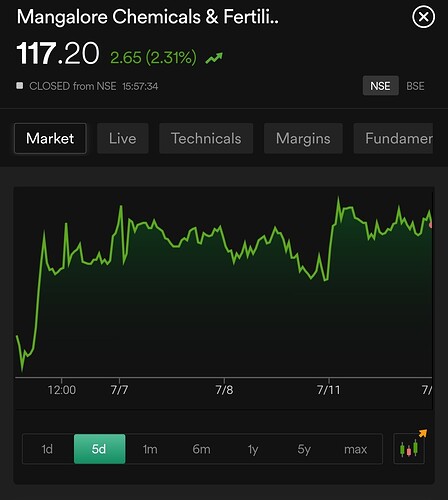Screen dimensions: 448x500
Task: Open the Market tab
Action: click(x=50, y=138)
